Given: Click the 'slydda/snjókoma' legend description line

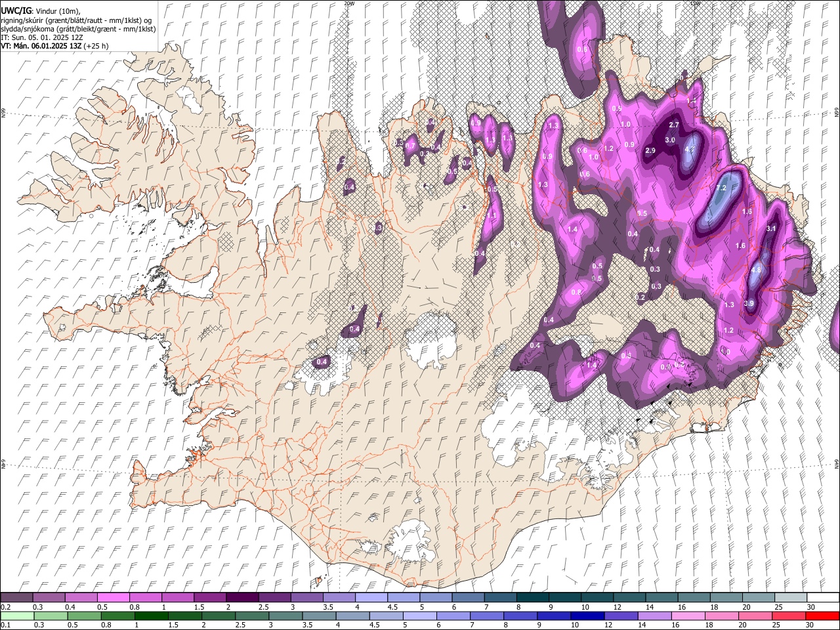Looking at the screenshot, I should pos(78,29).
